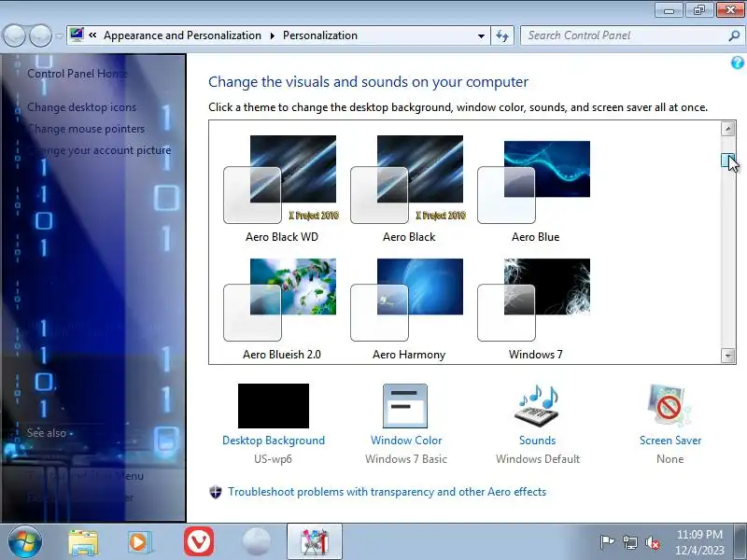Click the Help question mark icon
The height and width of the screenshot is (560, 747).
coord(737,63)
